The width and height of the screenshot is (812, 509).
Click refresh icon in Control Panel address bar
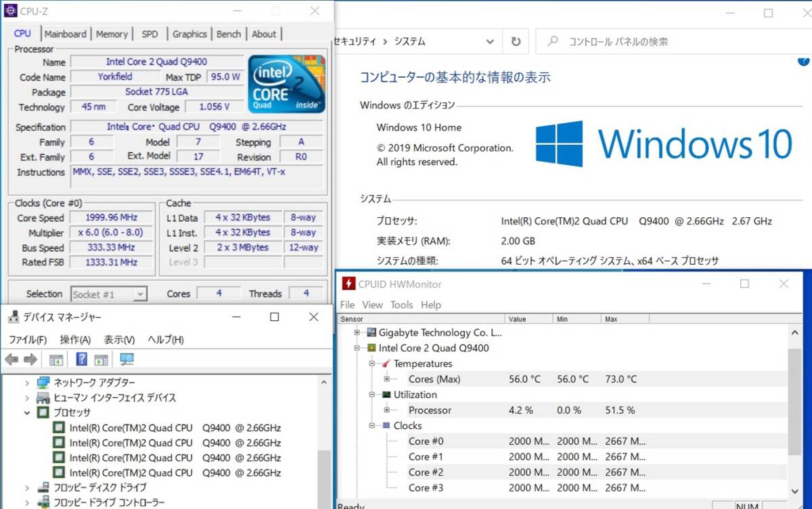[x=516, y=41]
